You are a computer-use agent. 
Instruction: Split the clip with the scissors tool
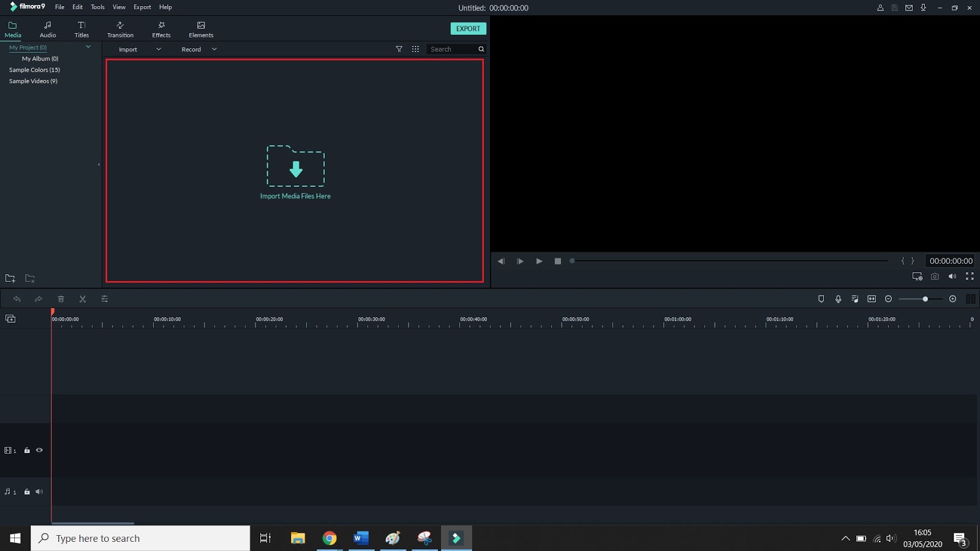[x=83, y=299]
